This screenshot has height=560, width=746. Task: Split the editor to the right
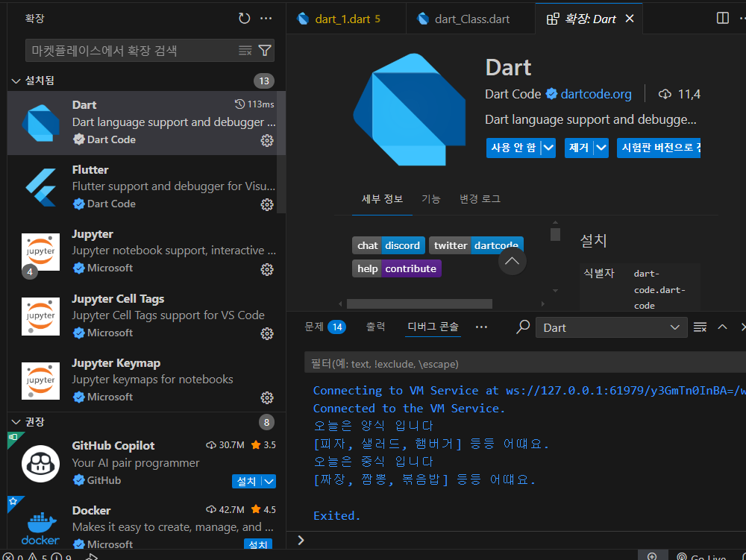point(722,18)
